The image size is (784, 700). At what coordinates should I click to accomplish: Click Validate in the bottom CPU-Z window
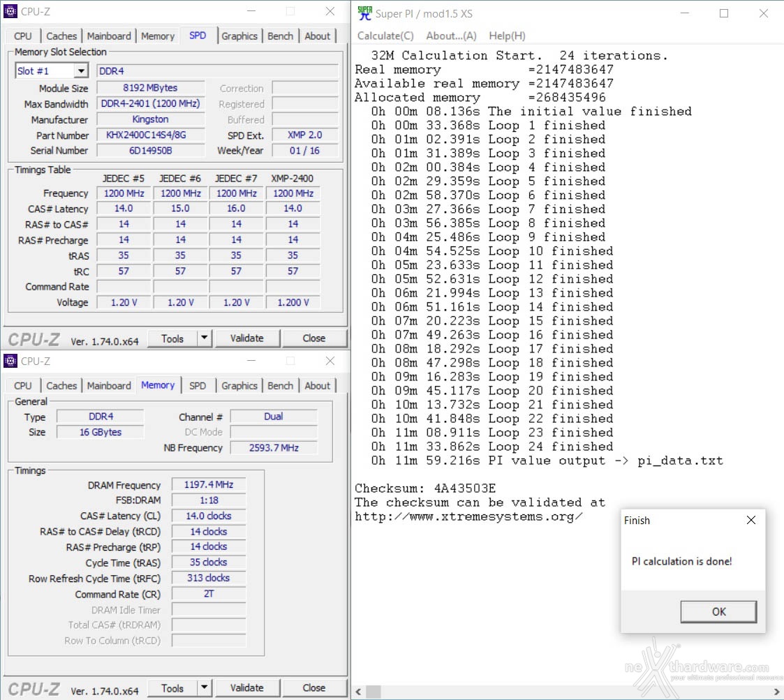[247, 687]
